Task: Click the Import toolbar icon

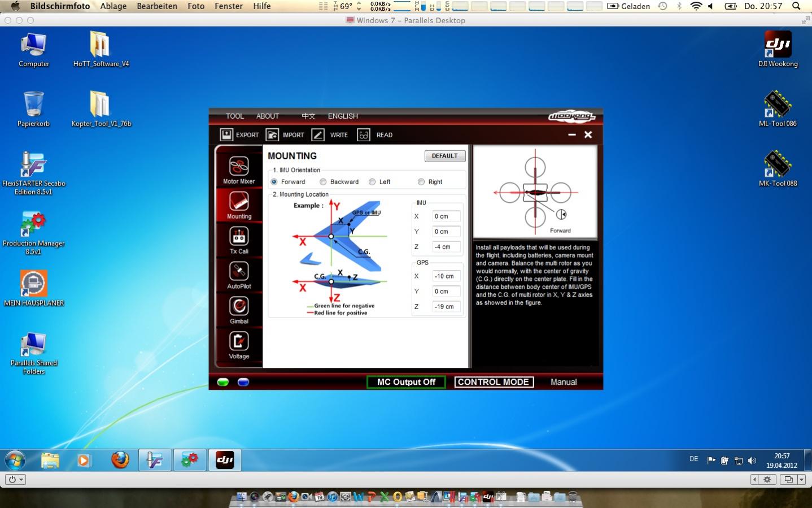Action: coord(273,135)
